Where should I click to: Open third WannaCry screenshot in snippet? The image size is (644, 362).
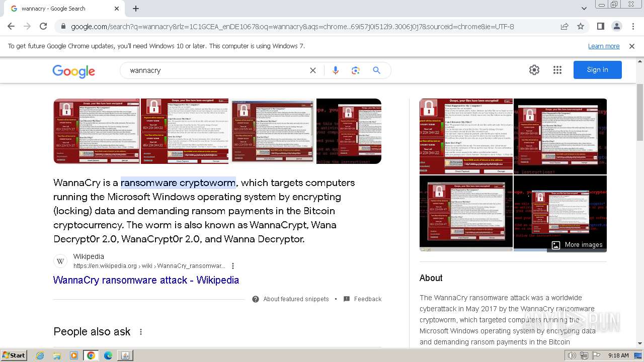point(273,131)
